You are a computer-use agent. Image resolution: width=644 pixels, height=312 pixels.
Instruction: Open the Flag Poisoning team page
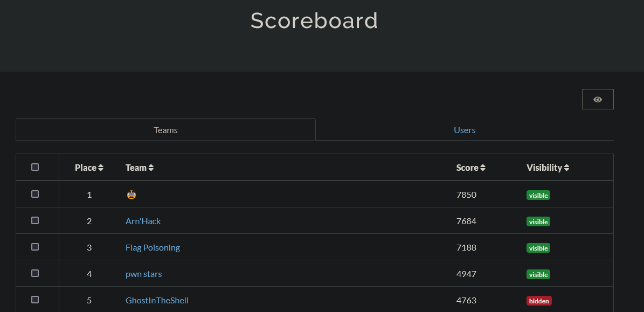click(x=153, y=247)
